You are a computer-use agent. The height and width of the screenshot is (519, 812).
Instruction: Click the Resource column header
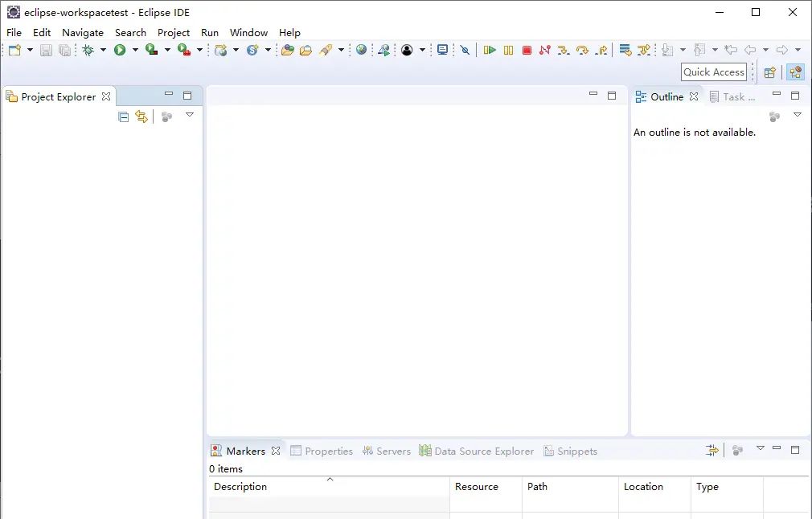click(x=476, y=486)
